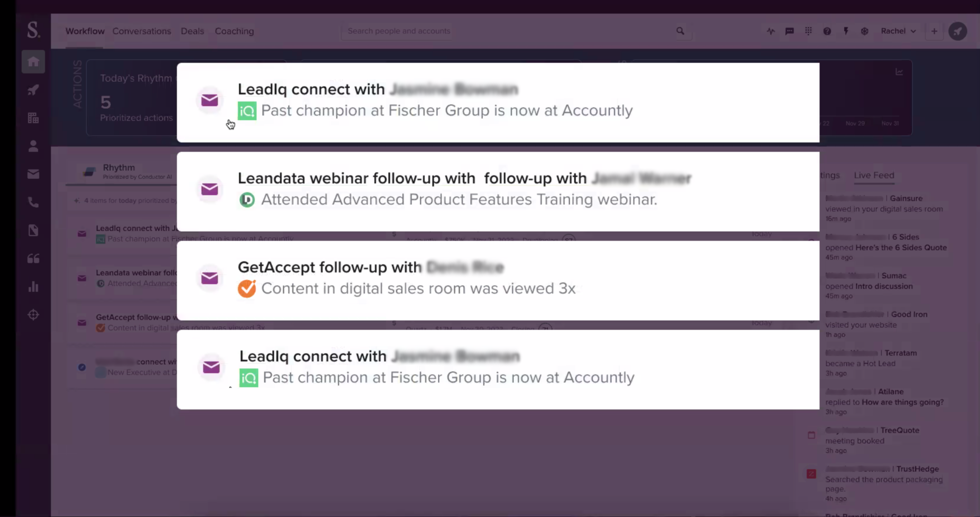The width and height of the screenshot is (980, 517).
Task: Click the plus add button in header
Action: (934, 31)
